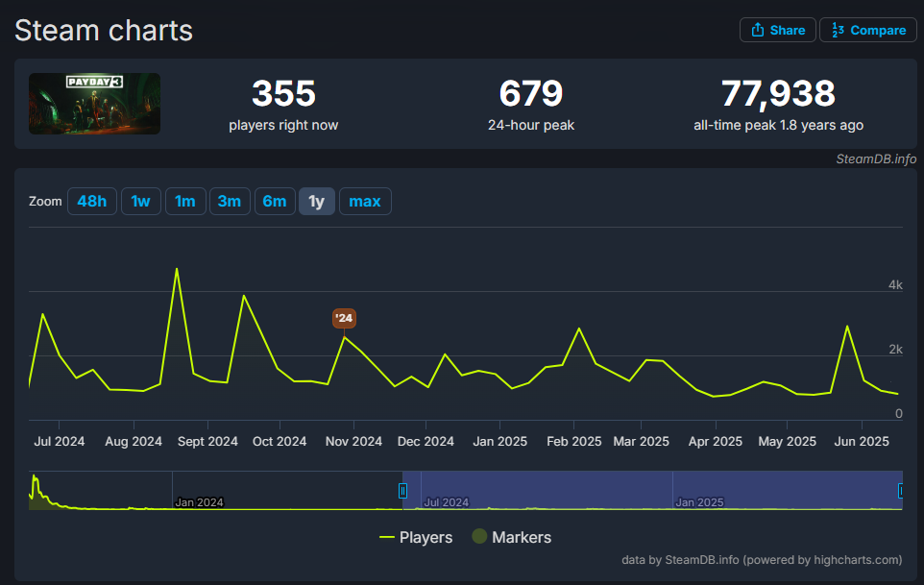Select the 1w zoom range
This screenshot has width=924, height=585.
pos(141,202)
